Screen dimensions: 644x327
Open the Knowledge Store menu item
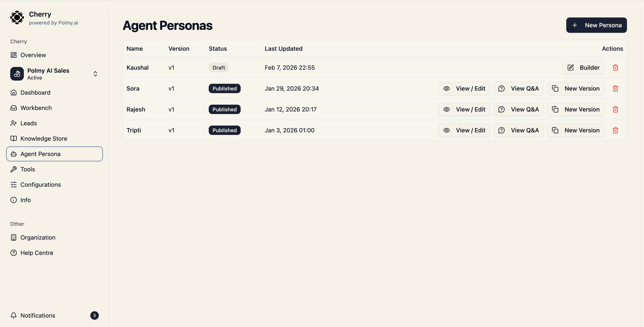[x=43, y=139]
